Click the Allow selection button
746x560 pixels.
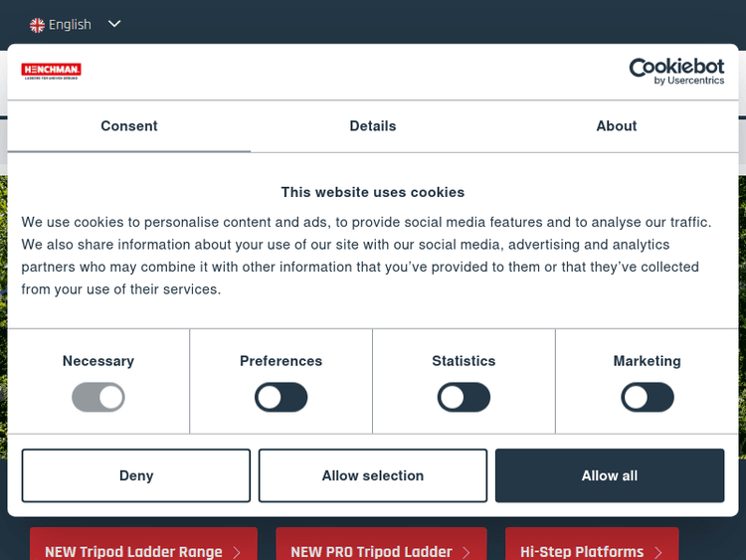pyautogui.click(x=373, y=475)
